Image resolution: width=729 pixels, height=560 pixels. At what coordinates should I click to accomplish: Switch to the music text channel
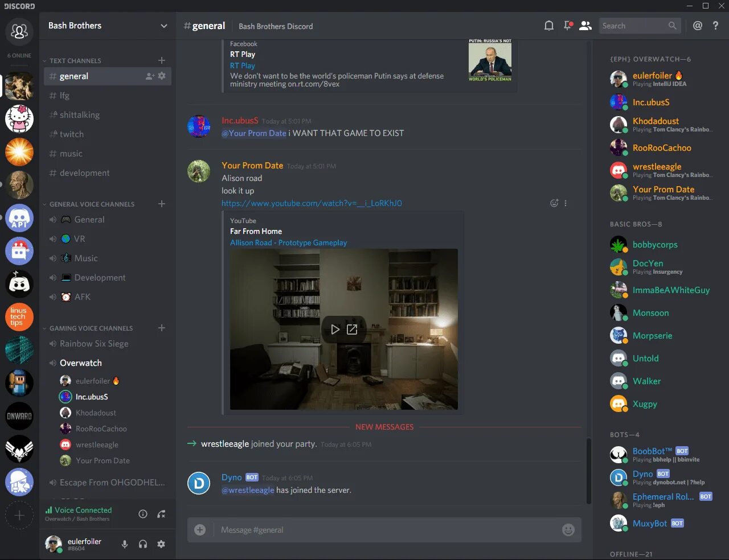[x=108, y=154]
